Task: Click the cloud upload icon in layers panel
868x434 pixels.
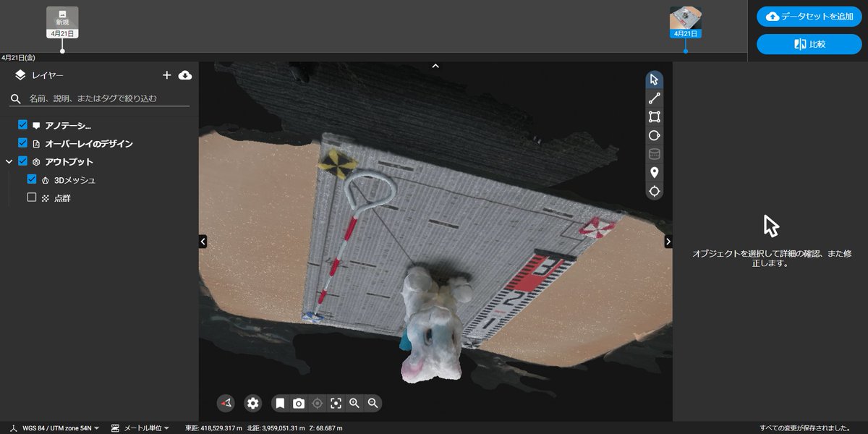Action: pos(184,75)
